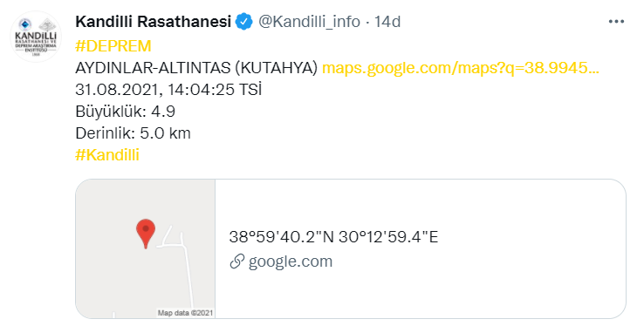Click the chain link icon beside google.com
The height and width of the screenshot is (326, 644).
pos(237,261)
